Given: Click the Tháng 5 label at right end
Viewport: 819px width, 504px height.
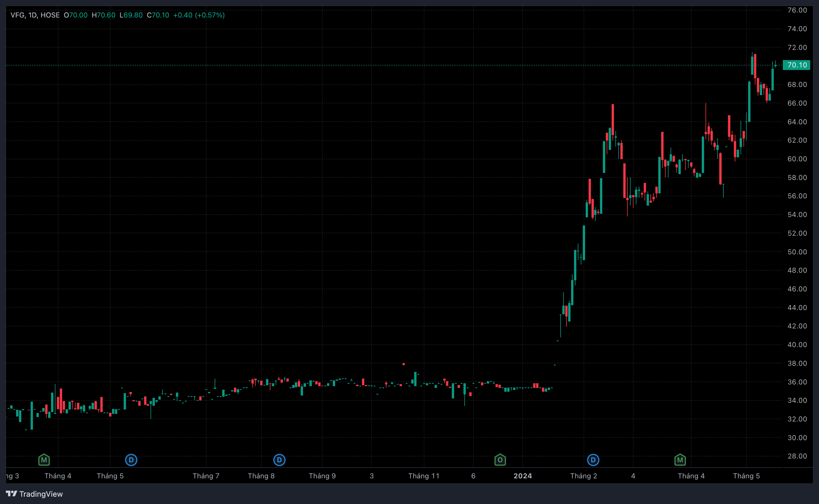Looking at the screenshot, I should point(746,476).
